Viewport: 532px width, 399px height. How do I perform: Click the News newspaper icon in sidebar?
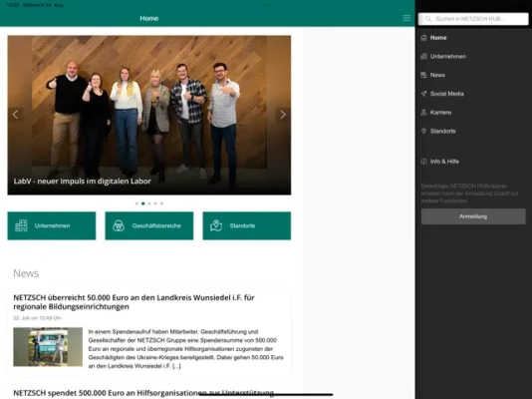[423, 75]
